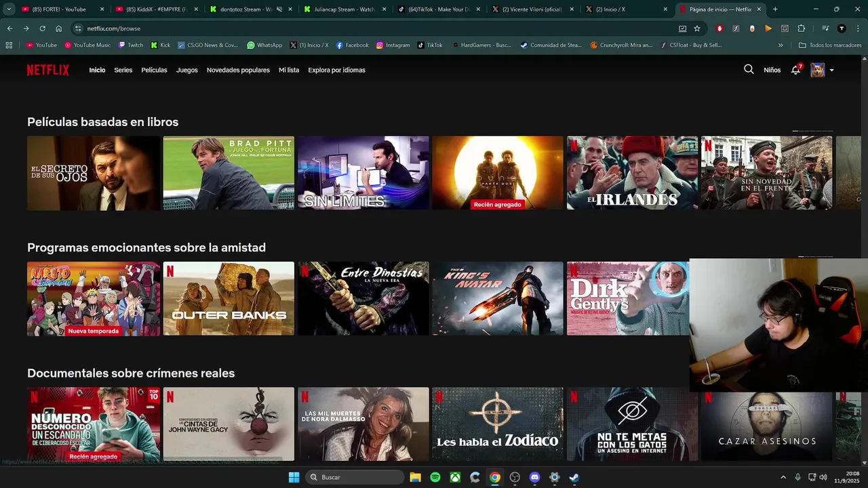Screen dimensions: 868x488
Task: Go back in the browser
Action: (9, 28)
